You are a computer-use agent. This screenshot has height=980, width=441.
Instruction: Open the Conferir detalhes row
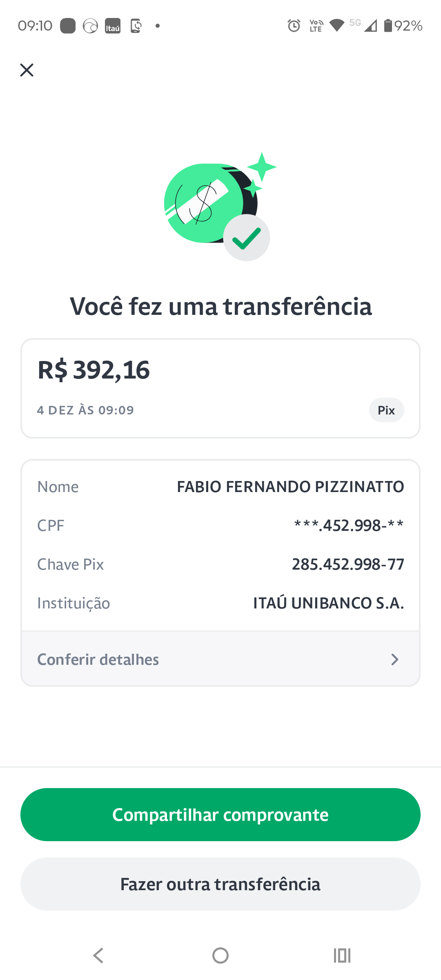point(220,659)
